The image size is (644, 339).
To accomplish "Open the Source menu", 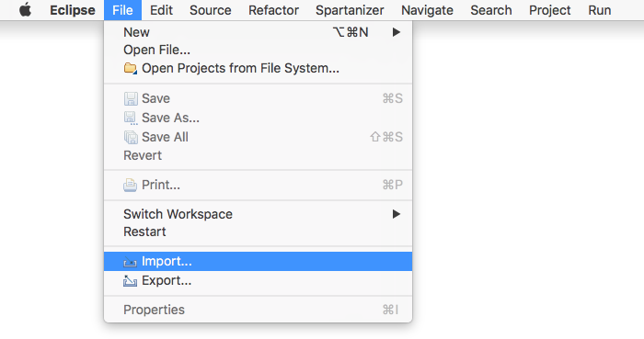I will [x=211, y=10].
